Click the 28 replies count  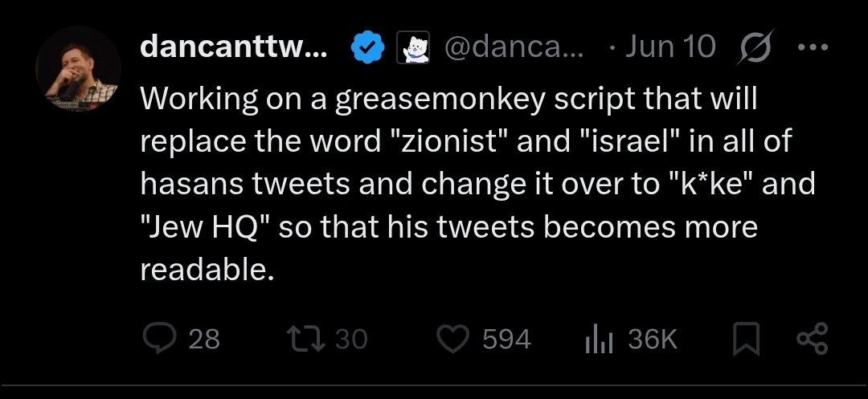[x=204, y=339]
